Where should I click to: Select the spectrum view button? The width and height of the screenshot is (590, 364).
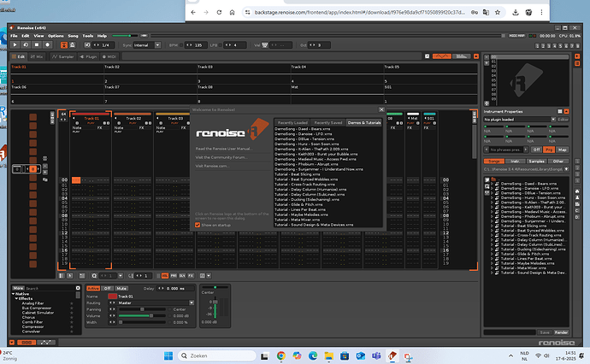click(462, 56)
